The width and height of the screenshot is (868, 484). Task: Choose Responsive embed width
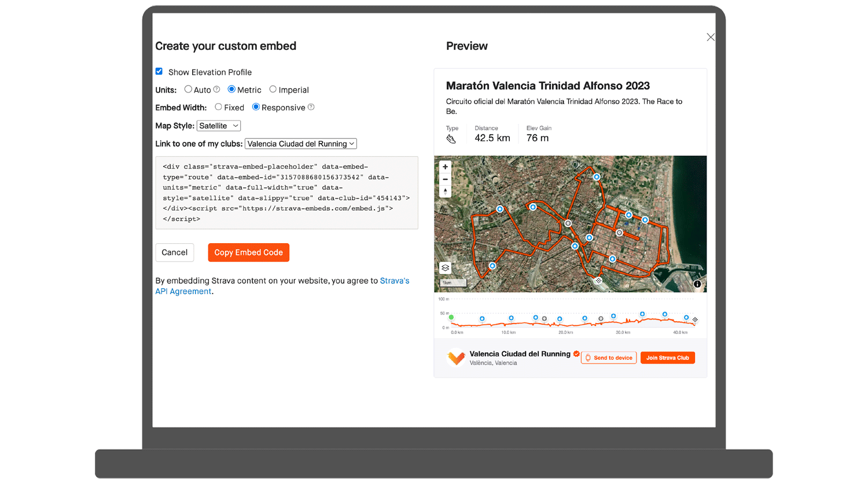pyautogui.click(x=256, y=107)
